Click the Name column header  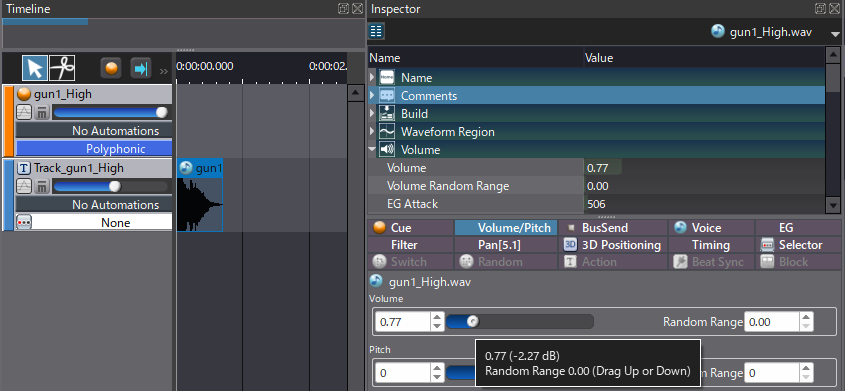coord(476,58)
